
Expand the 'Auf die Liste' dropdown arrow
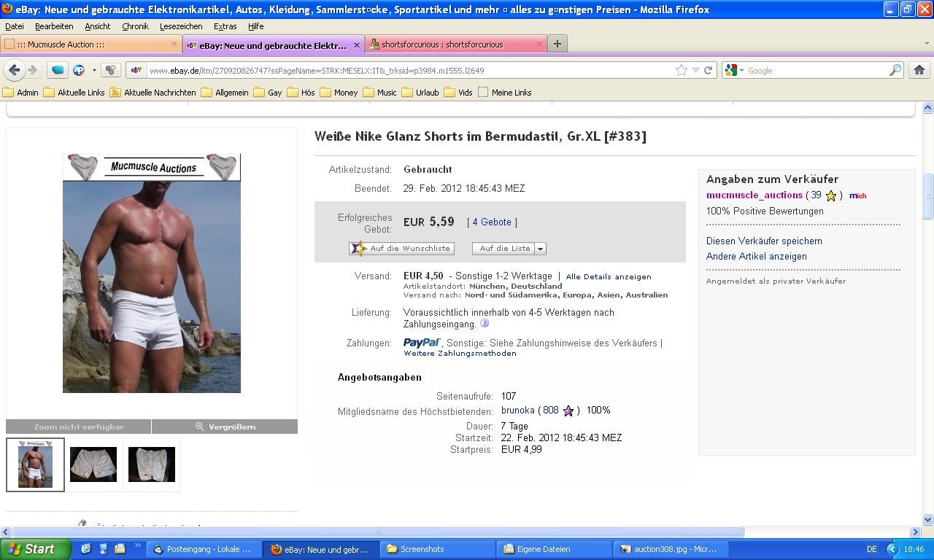[540, 249]
